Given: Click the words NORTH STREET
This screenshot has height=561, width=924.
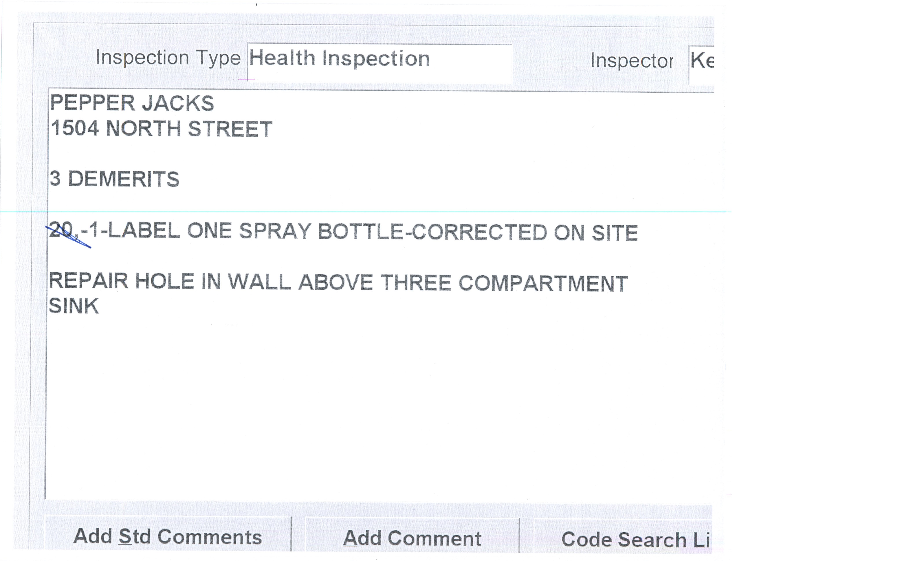Looking at the screenshot, I should click(x=189, y=129).
